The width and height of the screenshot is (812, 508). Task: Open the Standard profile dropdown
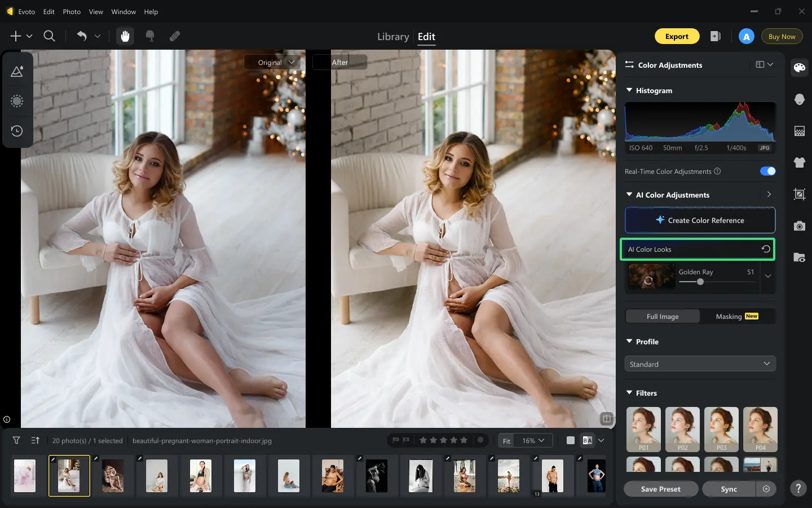tap(700, 364)
